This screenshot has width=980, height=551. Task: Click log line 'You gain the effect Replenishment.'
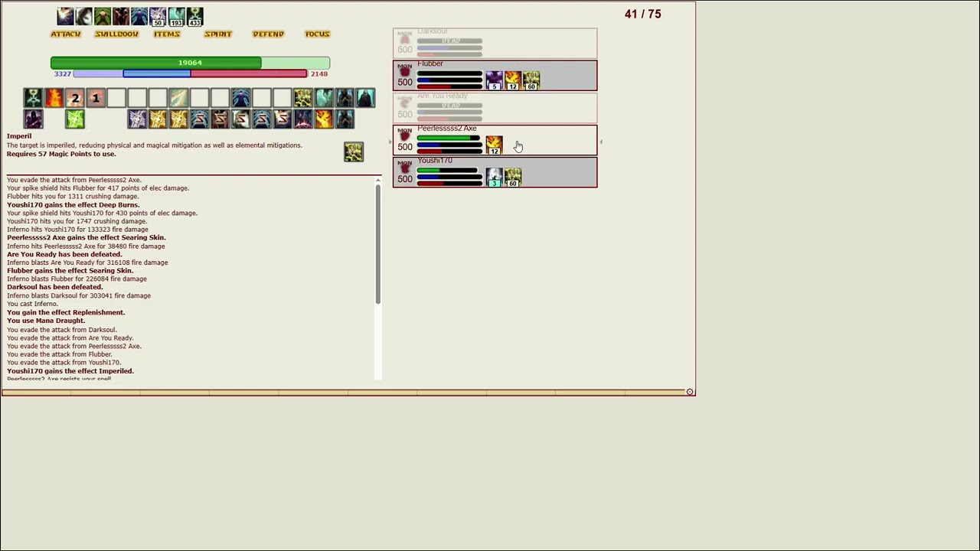click(66, 312)
